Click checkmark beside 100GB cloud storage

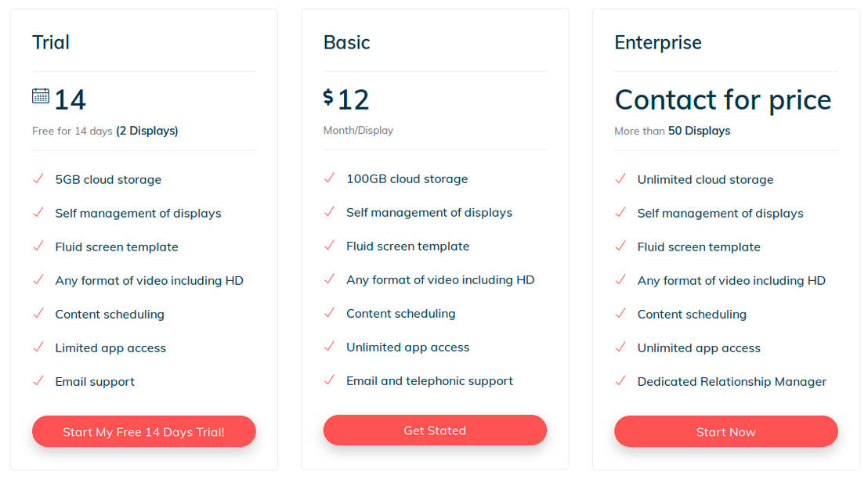329,178
